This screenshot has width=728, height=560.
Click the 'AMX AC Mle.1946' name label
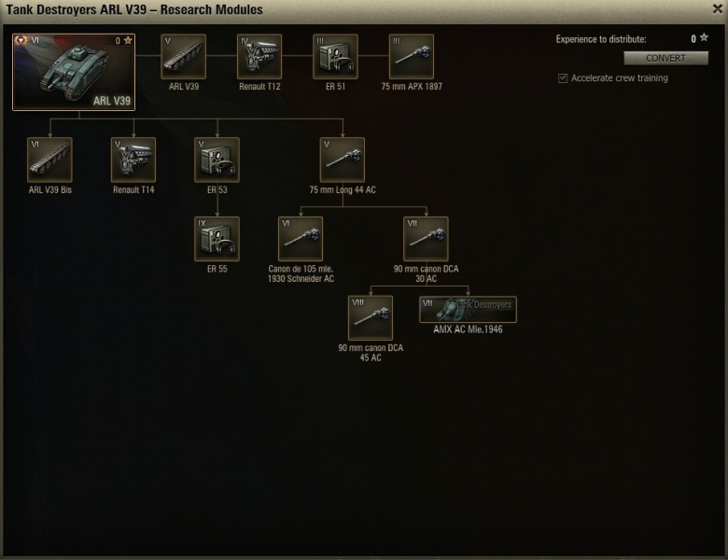point(468,329)
